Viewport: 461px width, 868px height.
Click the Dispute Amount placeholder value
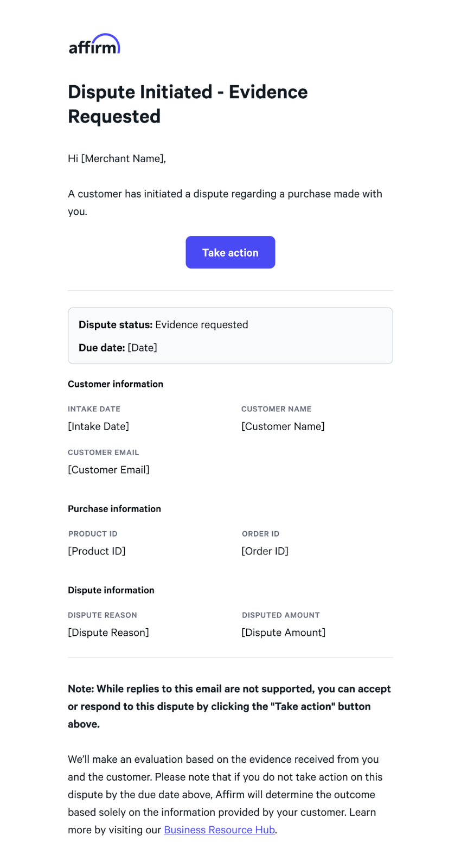point(284,633)
